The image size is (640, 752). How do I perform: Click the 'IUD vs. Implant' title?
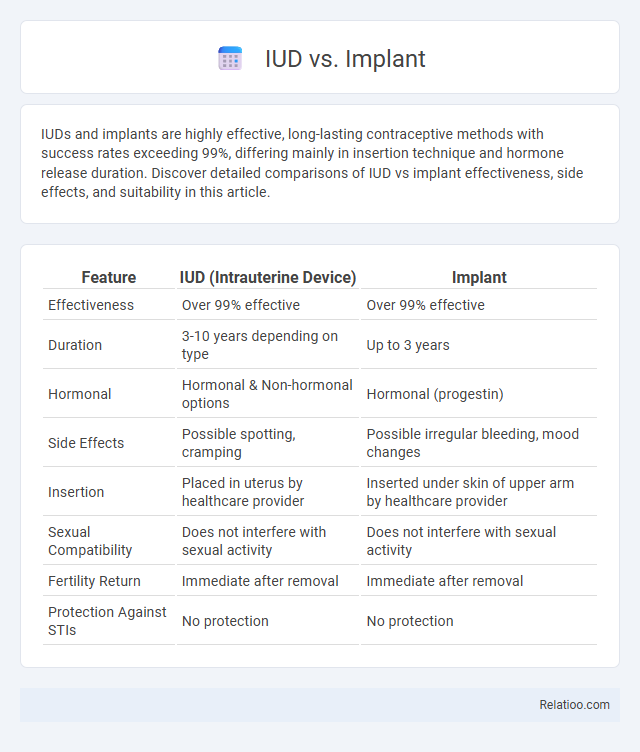coord(345,59)
